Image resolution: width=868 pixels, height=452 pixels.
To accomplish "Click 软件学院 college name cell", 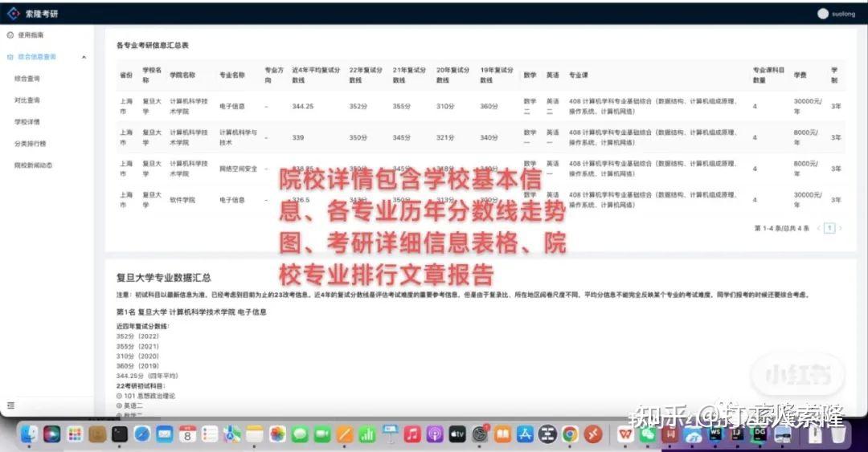I will point(182,200).
